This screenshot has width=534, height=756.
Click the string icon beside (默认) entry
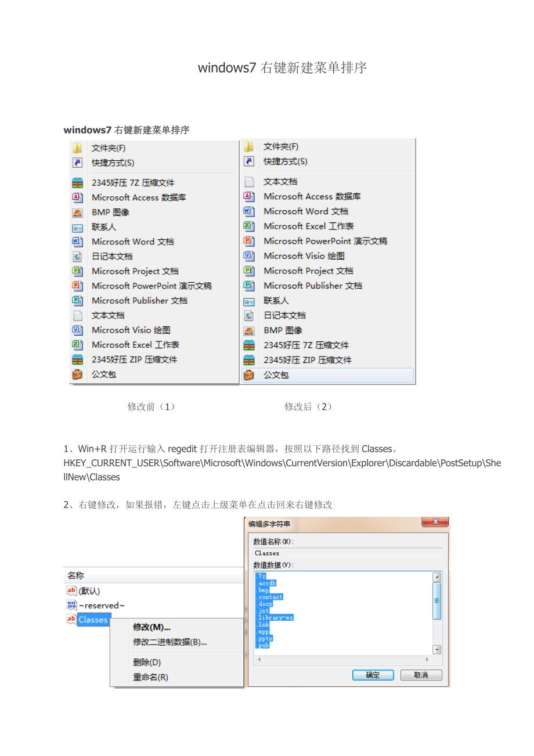tap(71, 591)
